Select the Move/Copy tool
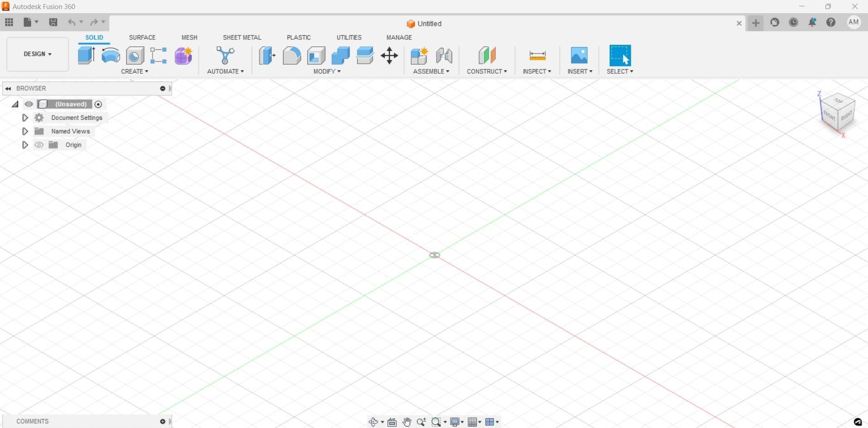This screenshot has width=868, height=428. click(389, 56)
